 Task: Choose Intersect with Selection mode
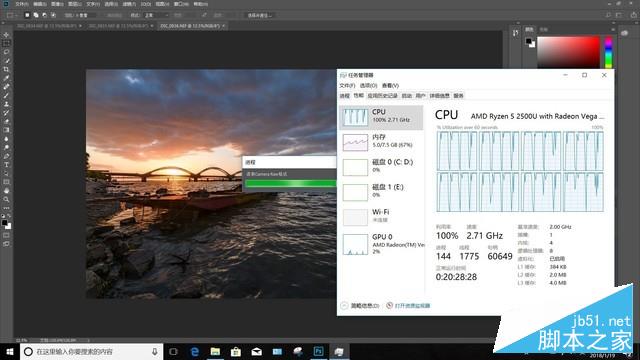coord(53,15)
